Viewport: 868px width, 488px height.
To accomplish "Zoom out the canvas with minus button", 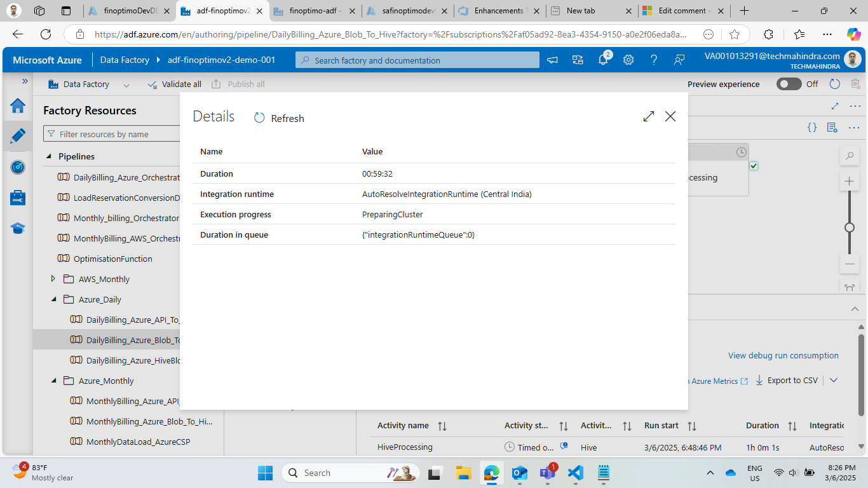I will click(x=849, y=264).
